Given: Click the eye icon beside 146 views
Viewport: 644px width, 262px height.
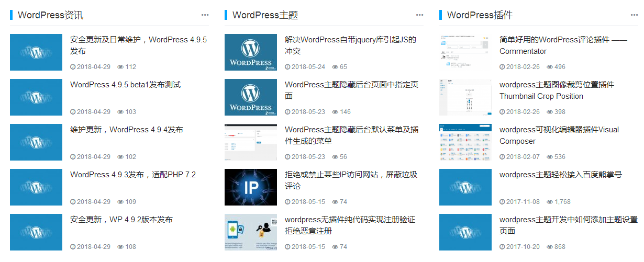Looking at the screenshot, I should pos(335,112).
